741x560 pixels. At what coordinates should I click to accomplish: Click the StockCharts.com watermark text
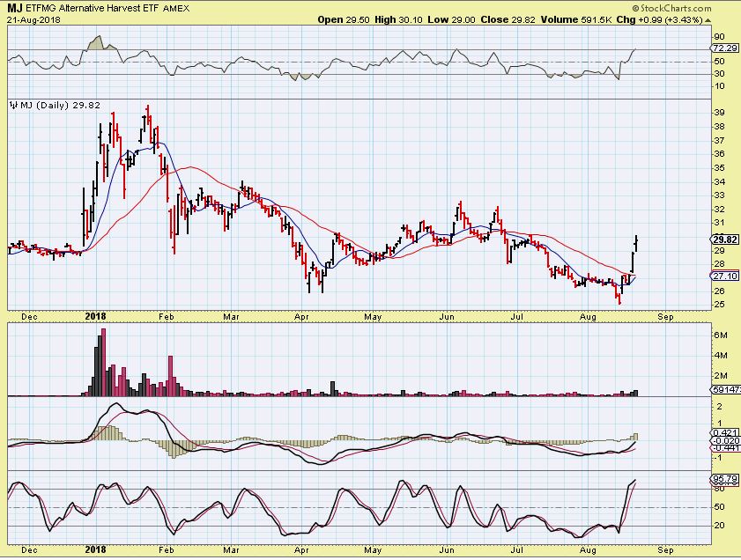tap(671, 8)
